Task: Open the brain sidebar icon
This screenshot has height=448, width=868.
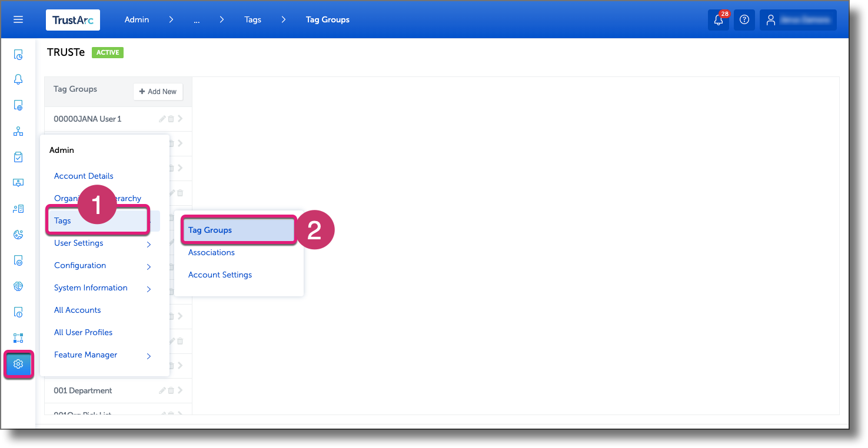Action: coord(18,286)
